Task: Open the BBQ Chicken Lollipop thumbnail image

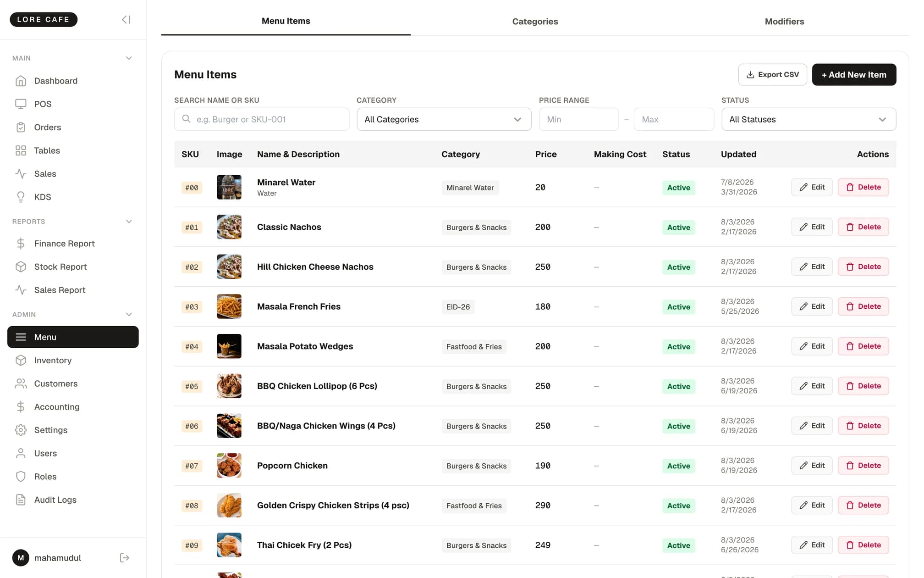Action: pos(229,386)
